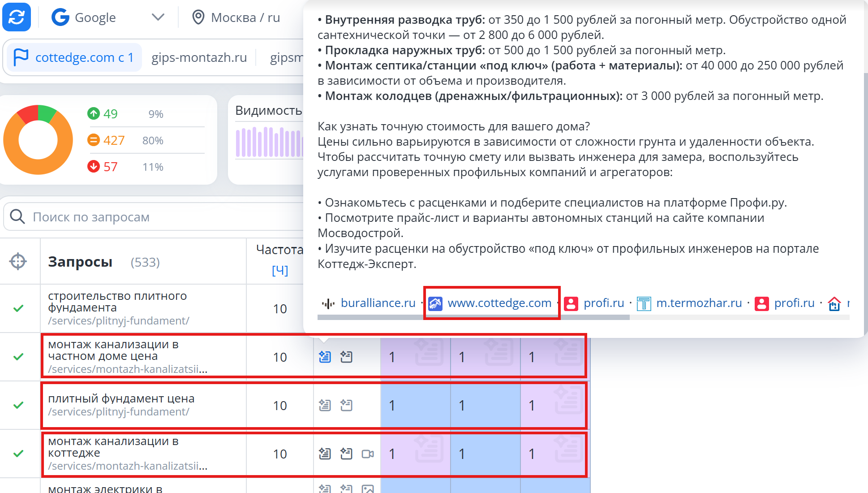
Task: Click the magnifier icon in the search field
Action: (17, 216)
